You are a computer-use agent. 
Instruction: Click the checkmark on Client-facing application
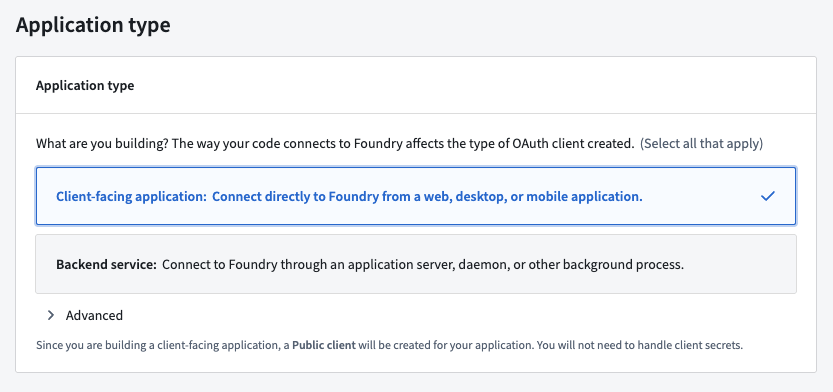[x=768, y=196]
